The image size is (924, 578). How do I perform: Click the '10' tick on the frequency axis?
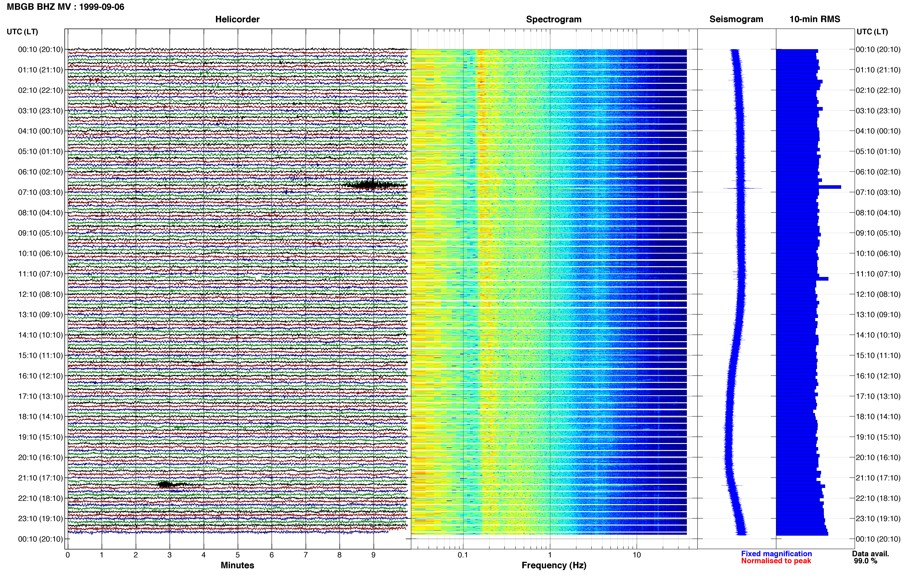tap(637, 555)
